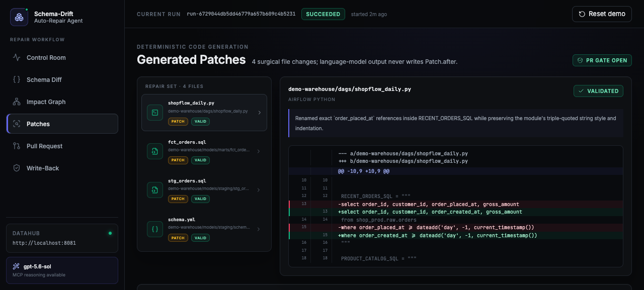Viewport: 644px width, 290px height.
Task: Click VALID tag under stg_orders.sql
Action: click(200, 199)
